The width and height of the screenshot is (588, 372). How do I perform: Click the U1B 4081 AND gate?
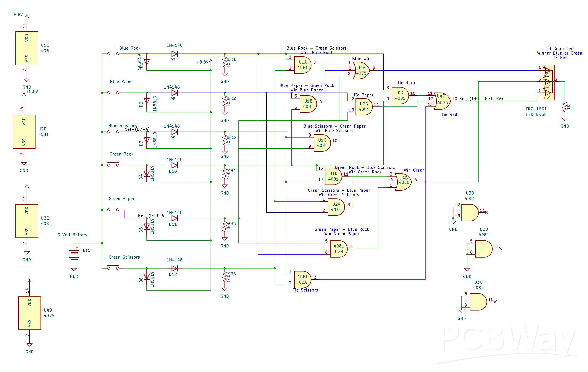(308, 104)
